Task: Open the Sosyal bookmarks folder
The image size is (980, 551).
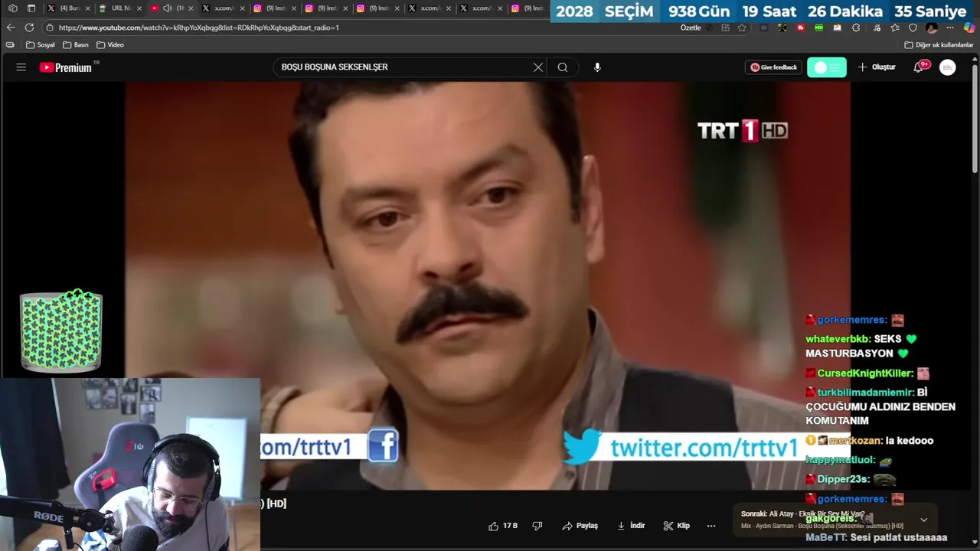Action: point(41,45)
